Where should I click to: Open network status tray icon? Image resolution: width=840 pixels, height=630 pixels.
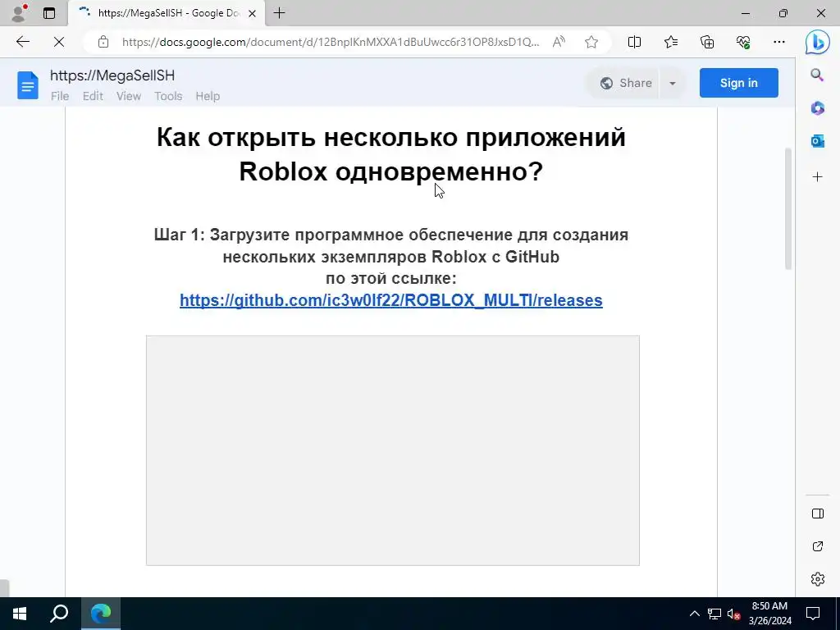point(714,614)
